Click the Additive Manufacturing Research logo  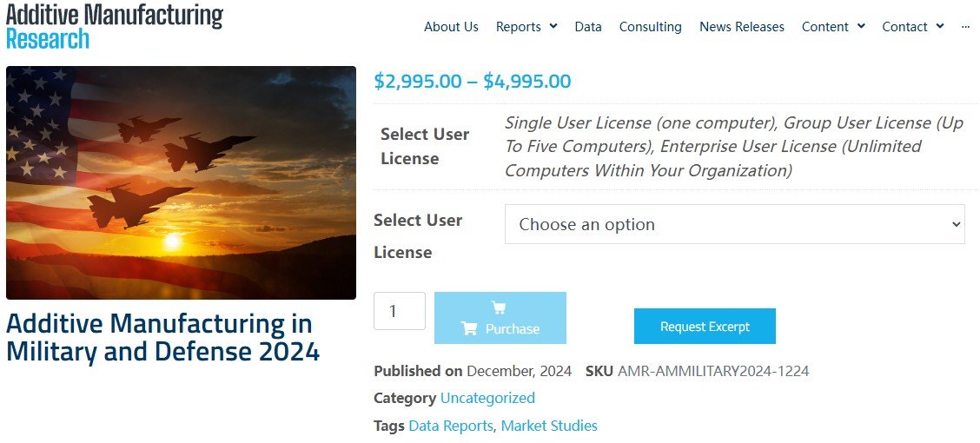(x=114, y=25)
